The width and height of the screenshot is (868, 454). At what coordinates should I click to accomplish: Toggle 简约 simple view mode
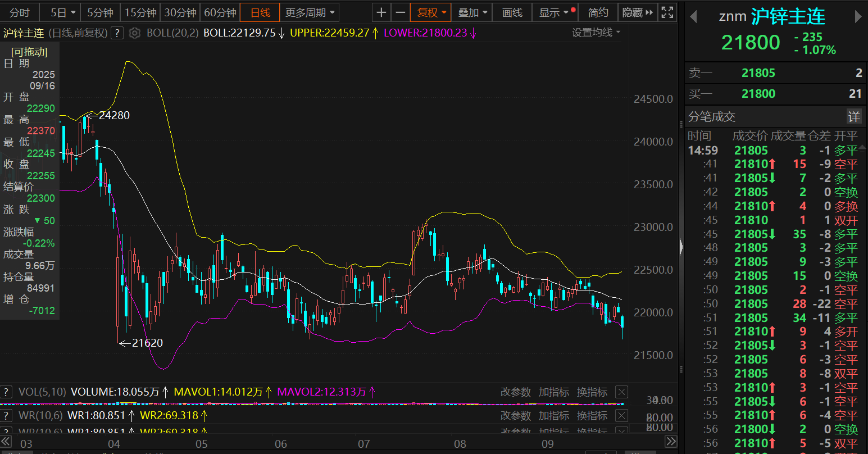click(x=598, y=12)
